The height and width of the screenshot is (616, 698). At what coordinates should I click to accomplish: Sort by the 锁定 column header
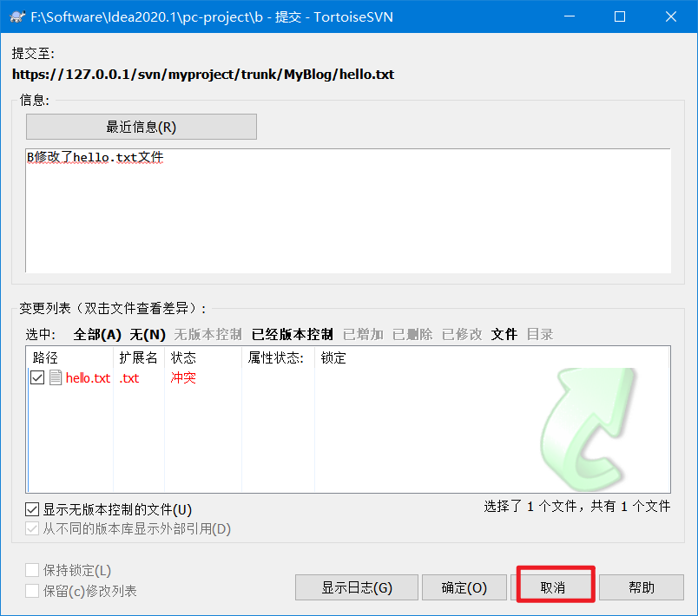333,357
